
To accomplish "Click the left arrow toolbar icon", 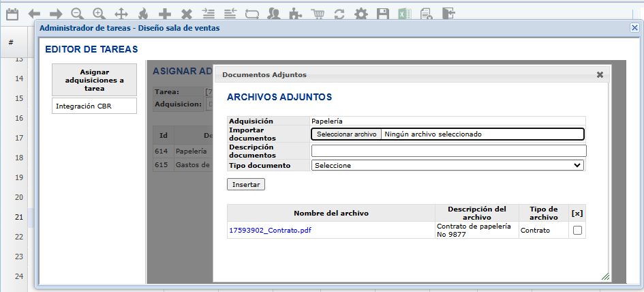I will 34,14.
